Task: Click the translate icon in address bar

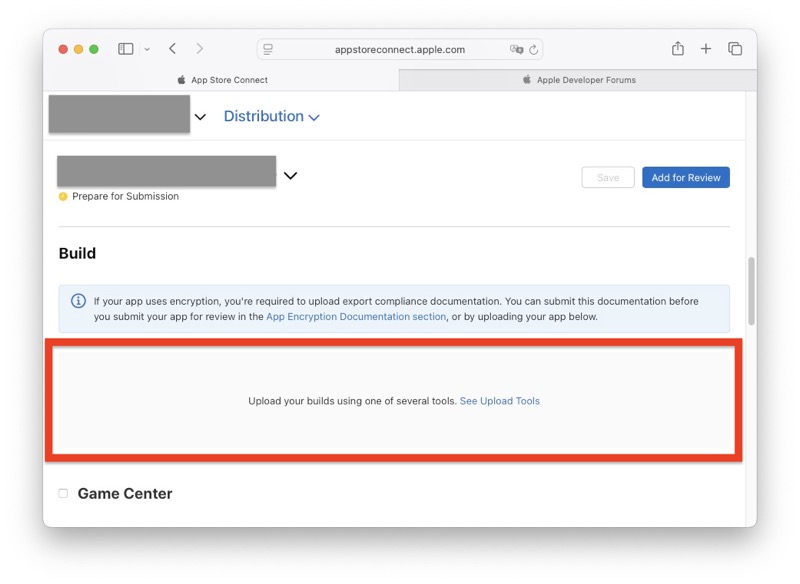Action: 516,49
